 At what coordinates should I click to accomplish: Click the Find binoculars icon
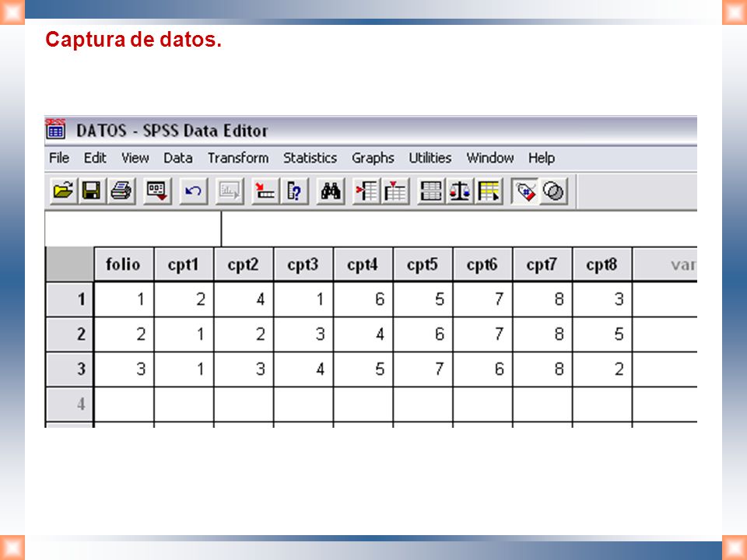pyautogui.click(x=330, y=191)
